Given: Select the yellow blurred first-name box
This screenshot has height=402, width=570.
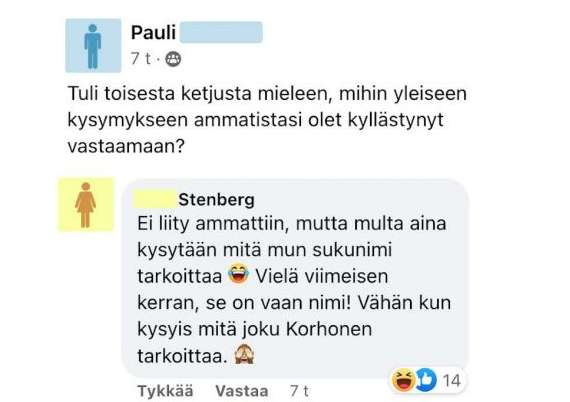Looking at the screenshot, I should [x=155, y=200].
